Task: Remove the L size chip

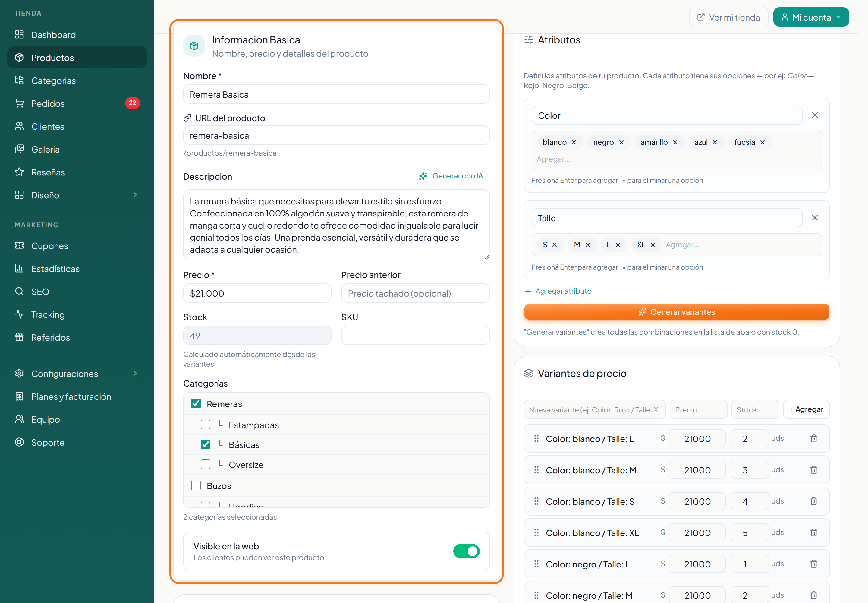Action: (x=618, y=245)
